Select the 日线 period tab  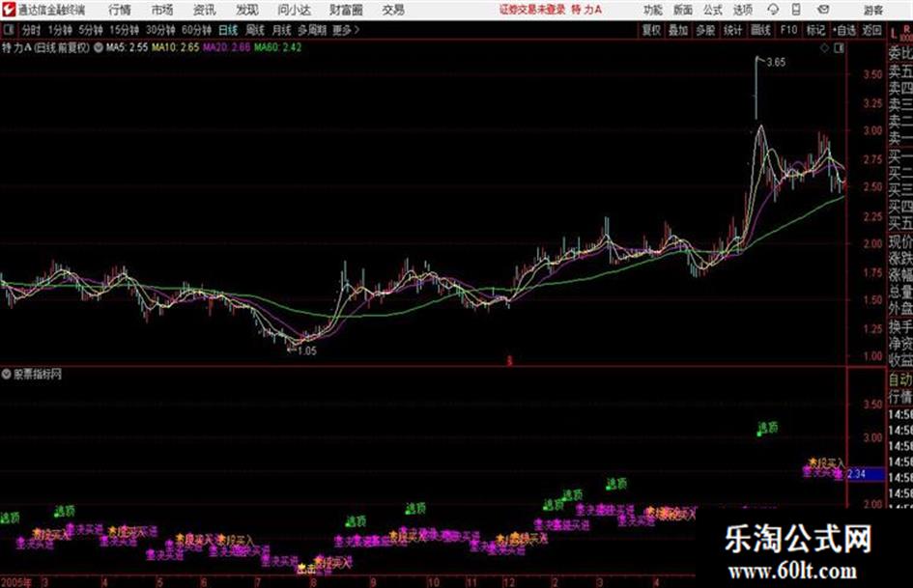(228, 30)
